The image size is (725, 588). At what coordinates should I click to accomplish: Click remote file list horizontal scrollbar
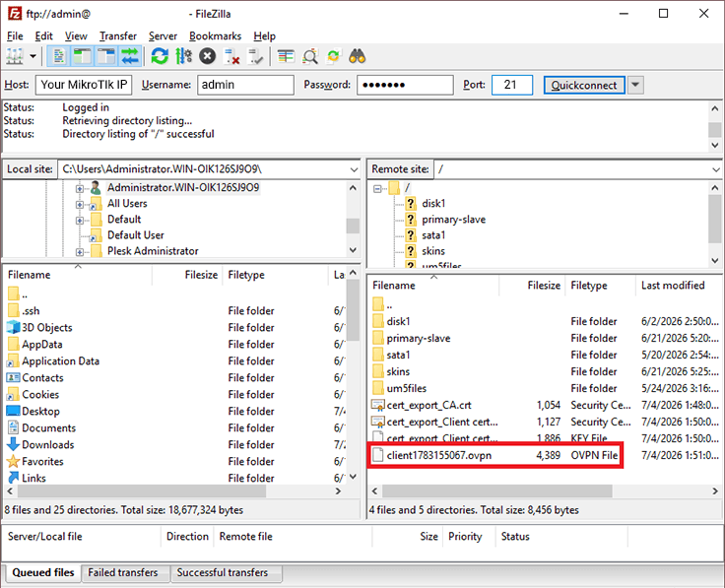click(x=497, y=490)
